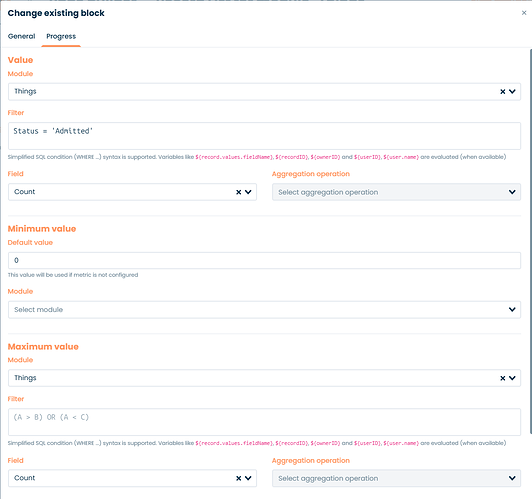Switch to the General tab

(21, 36)
